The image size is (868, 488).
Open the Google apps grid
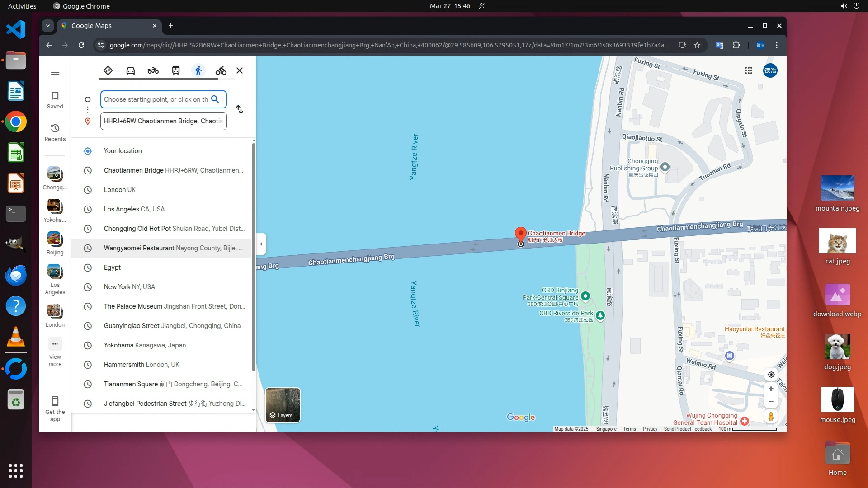point(749,70)
